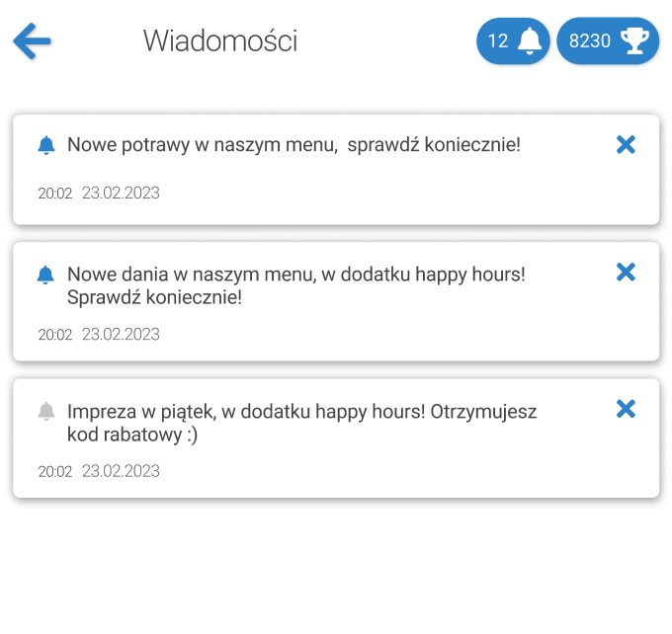Image resolution: width=672 pixels, height=634 pixels.
Task: Read the 'Impreza w piątek' discount code message
Action: [301, 423]
